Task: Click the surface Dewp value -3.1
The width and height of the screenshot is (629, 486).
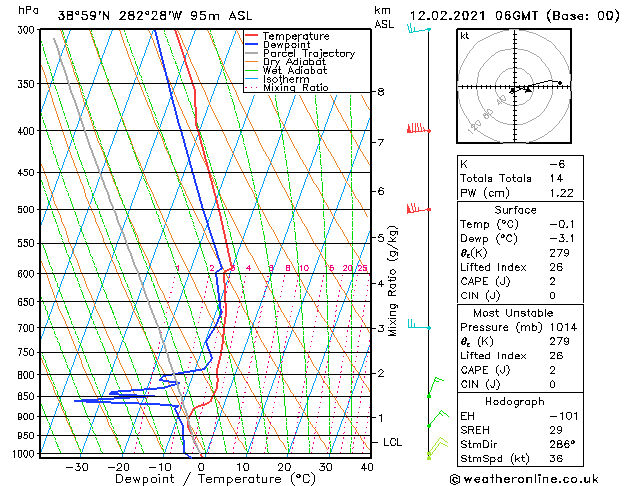Action: coord(562,239)
